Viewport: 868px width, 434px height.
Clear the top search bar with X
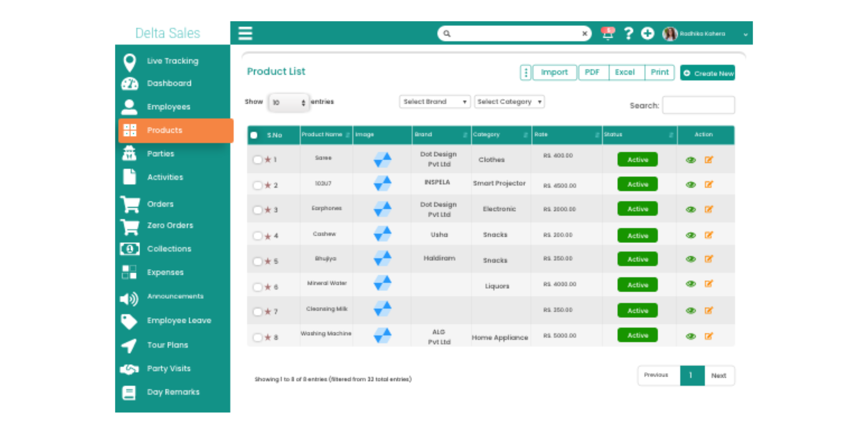point(584,33)
